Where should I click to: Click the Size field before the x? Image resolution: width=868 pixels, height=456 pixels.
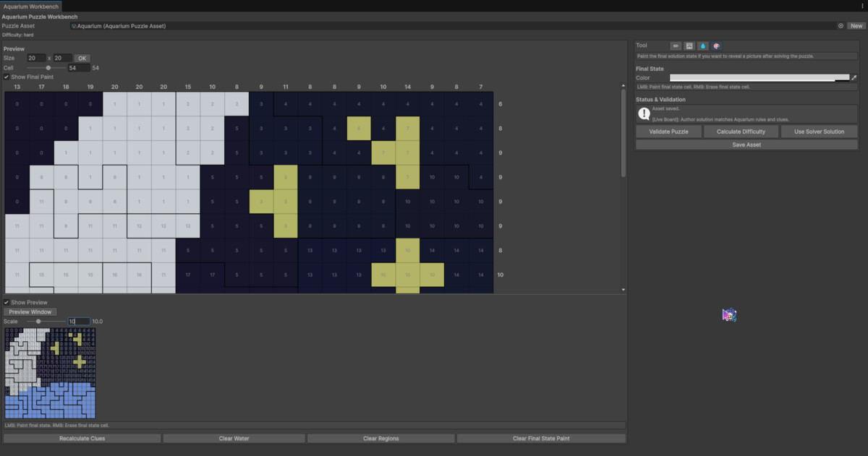point(36,58)
